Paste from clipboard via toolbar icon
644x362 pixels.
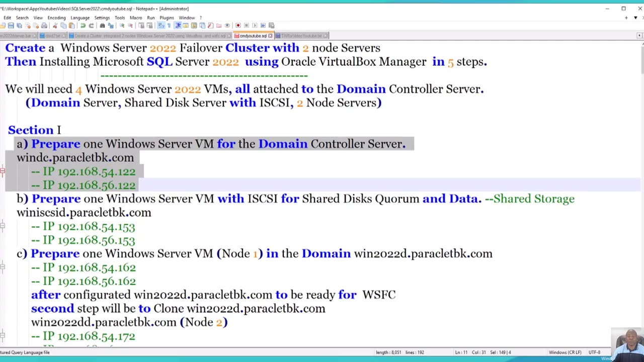point(72,25)
